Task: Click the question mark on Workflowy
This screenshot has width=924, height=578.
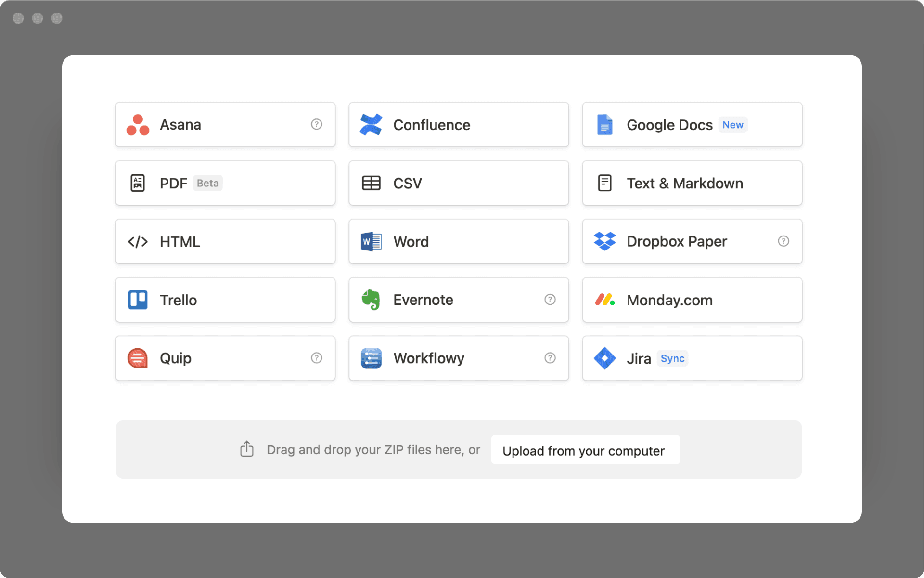Action: coord(550,358)
